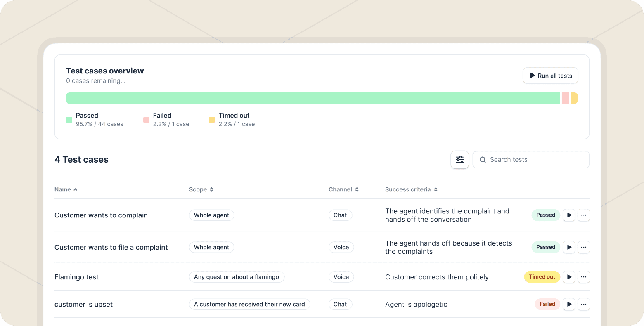The width and height of the screenshot is (644, 326).
Task: Click Passed badge on Customer wants to complain row
Action: coord(546,215)
